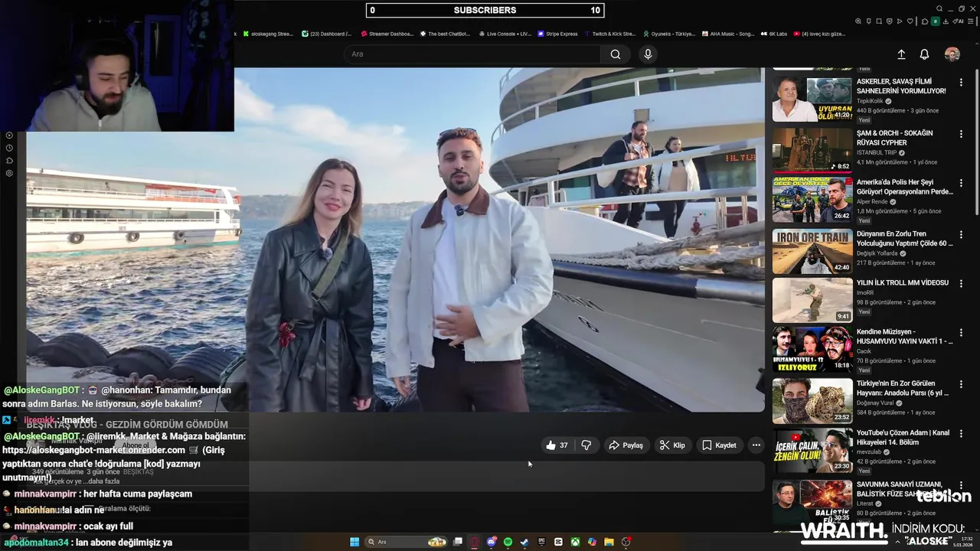This screenshot has height=551, width=980.
Task: Open options for Dünyanın En Zorlu Tren video
Action: click(961, 234)
